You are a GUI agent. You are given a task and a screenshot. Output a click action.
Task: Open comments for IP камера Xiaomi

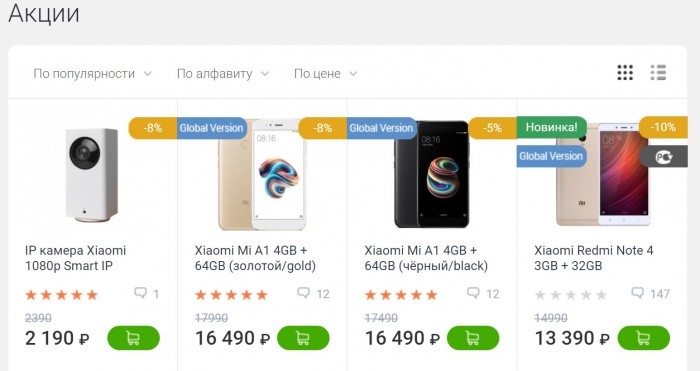[x=147, y=293]
